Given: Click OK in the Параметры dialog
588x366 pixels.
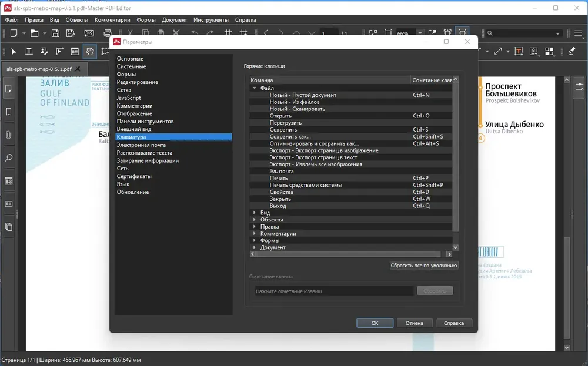Looking at the screenshot, I should [375, 323].
